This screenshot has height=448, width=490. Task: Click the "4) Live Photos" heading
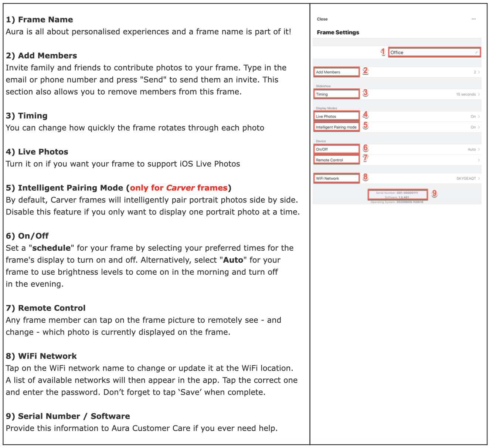[37, 152]
